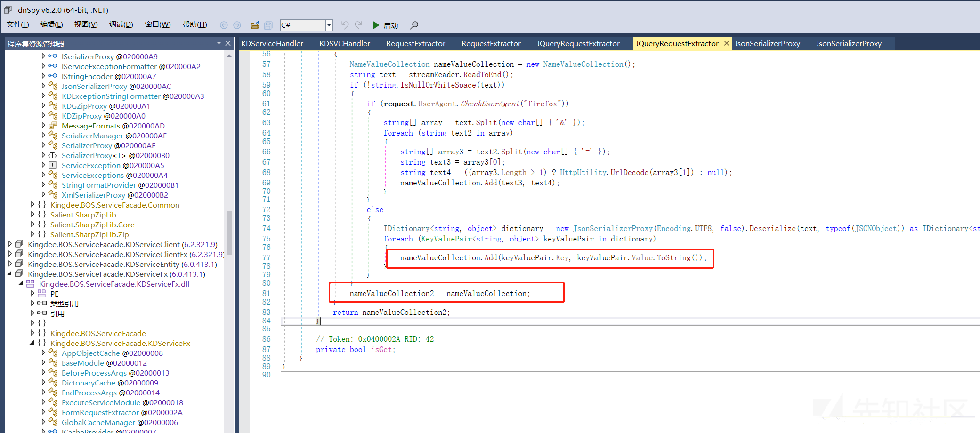The height and width of the screenshot is (433, 980).
Task: Click the dnSpy title bar app icon
Action: 8,9
